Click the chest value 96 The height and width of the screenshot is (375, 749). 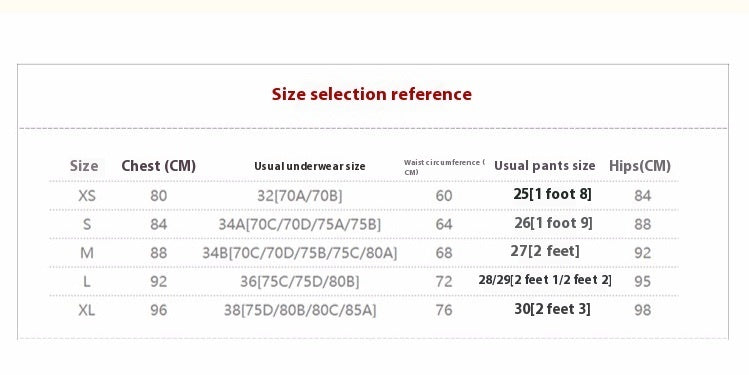[x=159, y=310]
